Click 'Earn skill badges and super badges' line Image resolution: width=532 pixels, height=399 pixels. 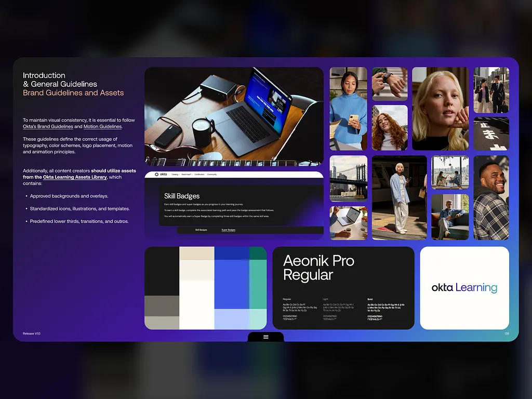204,204
